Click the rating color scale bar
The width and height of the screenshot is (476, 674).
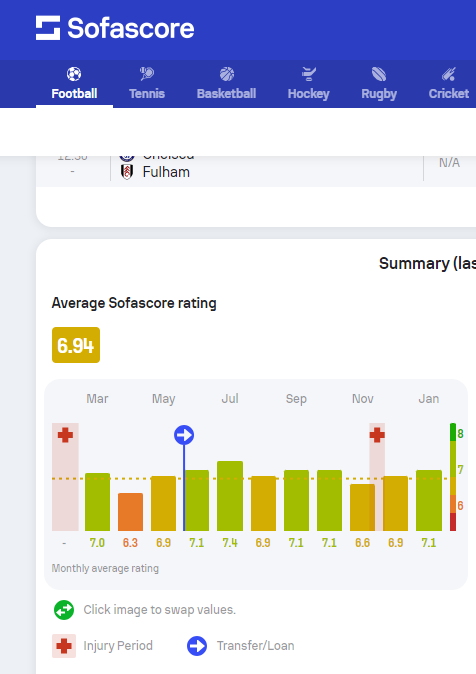tap(453, 477)
